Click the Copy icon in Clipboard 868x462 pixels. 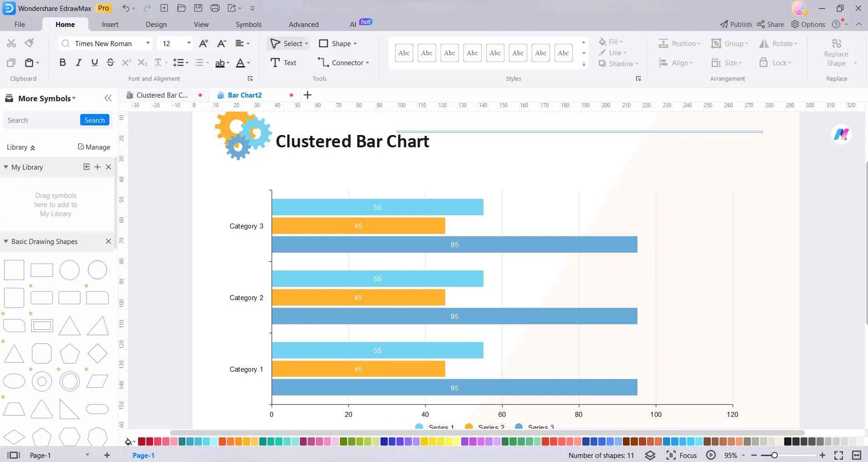coord(11,62)
